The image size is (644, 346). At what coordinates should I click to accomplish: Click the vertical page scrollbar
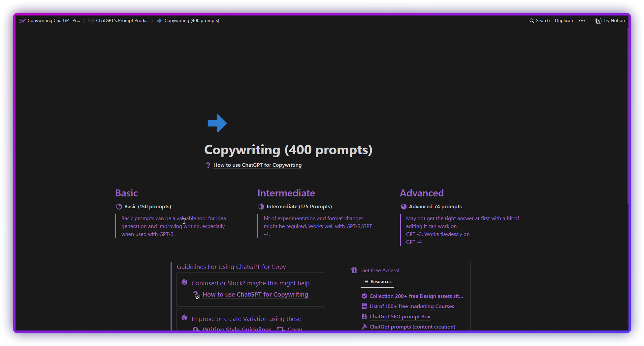click(628, 115)
